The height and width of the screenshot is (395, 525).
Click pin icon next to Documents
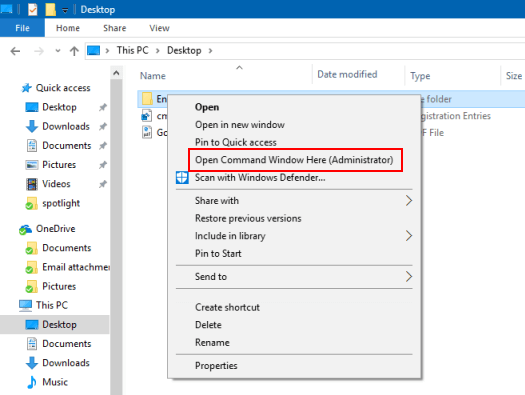(x=103, y=146)
